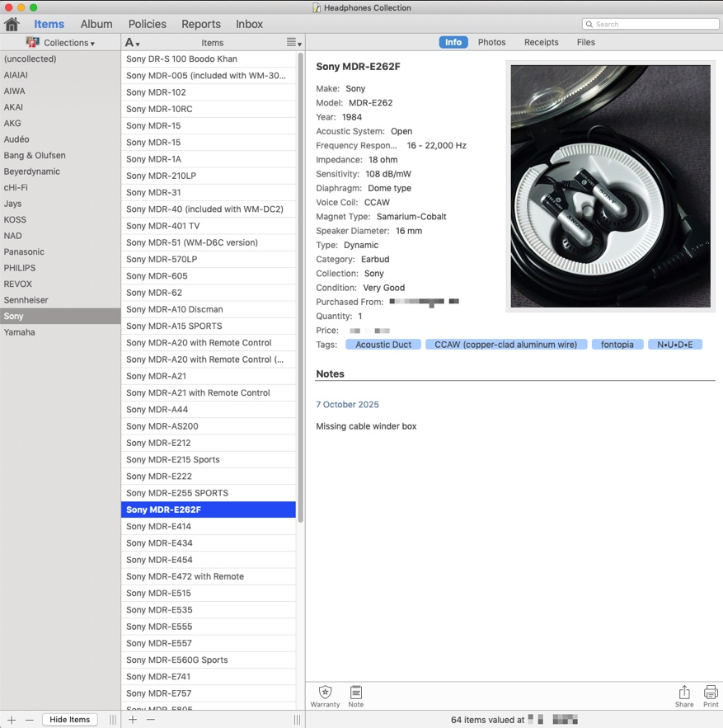The width and height of the screenshot is (723, 728).
Task: Select Sony MDR-A15 SPORTS item
Action: (x=209, y=326)
